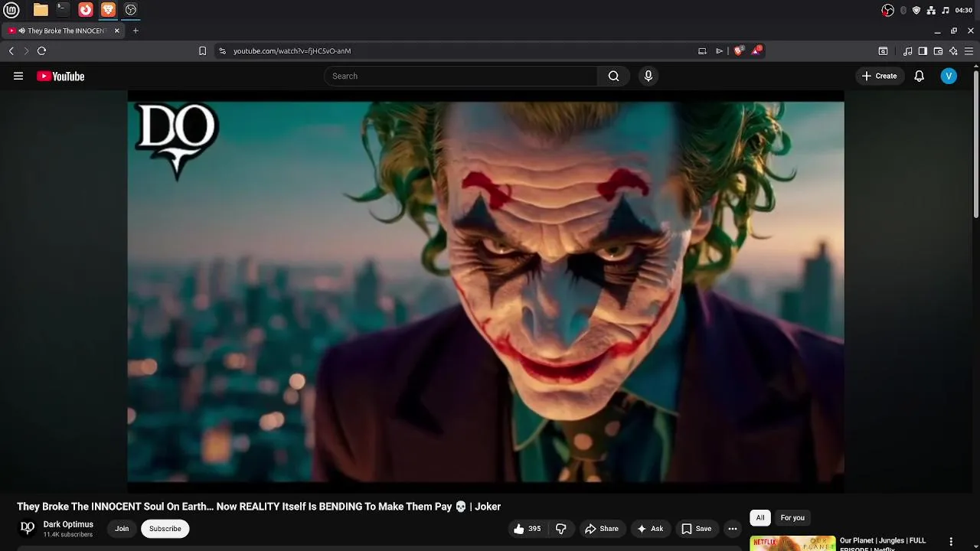Open Brave Wallet icon
Screen dimensions: 980x551
click(938, 51)
